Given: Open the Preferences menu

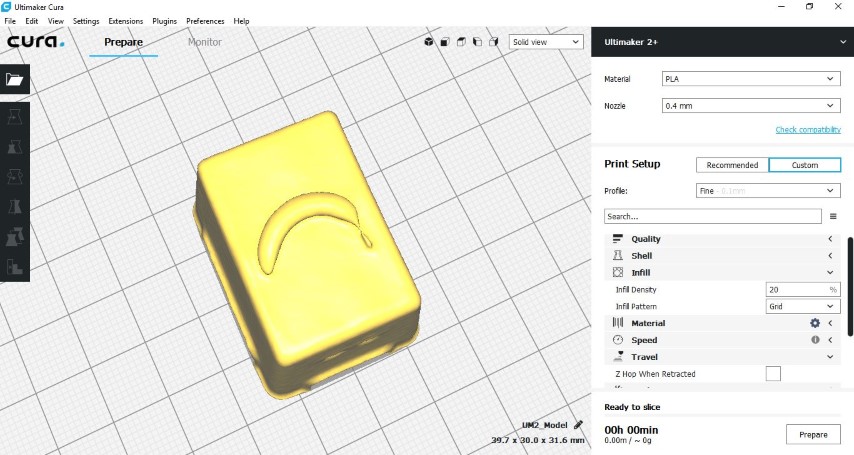Looking at the screenshot, I should (x=205, y=21).
